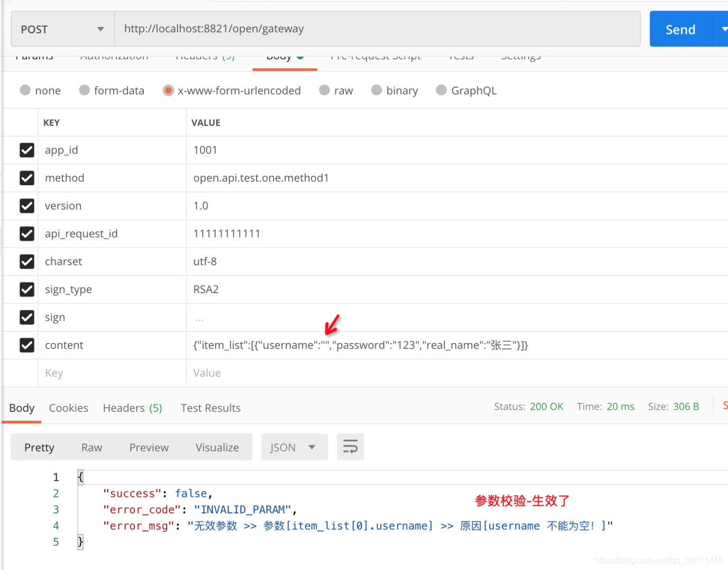
Task: Uncheck the version parameter checkbox
Action: [27, 206]
